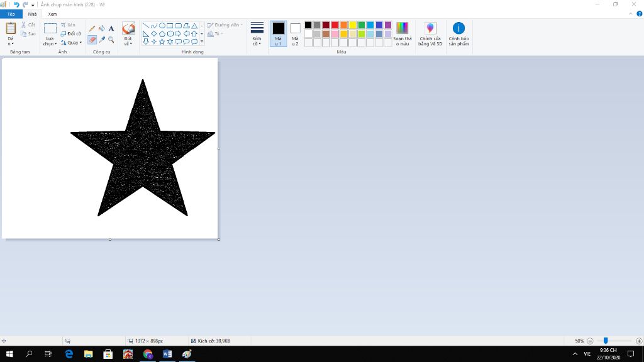This screenshot has height=362, width=644.
Task: Select the Fill with color bucket tool
Action: tap(101, 28)
